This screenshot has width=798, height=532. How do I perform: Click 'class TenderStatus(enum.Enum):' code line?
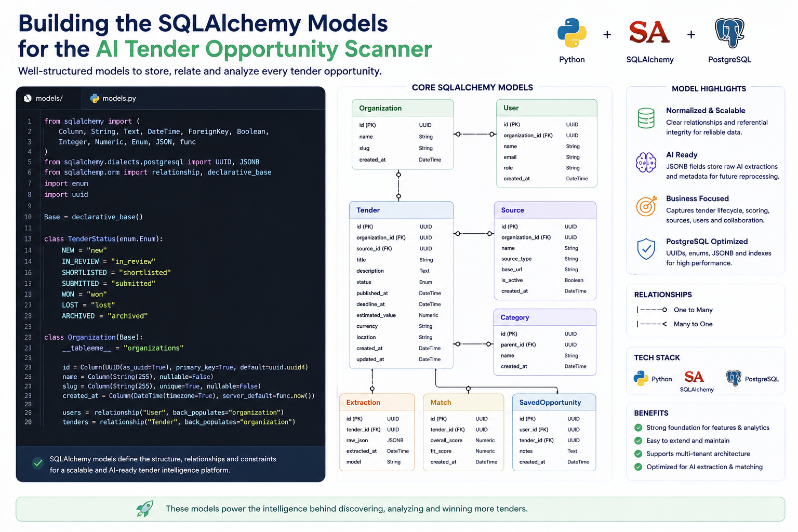pos(103,239)
